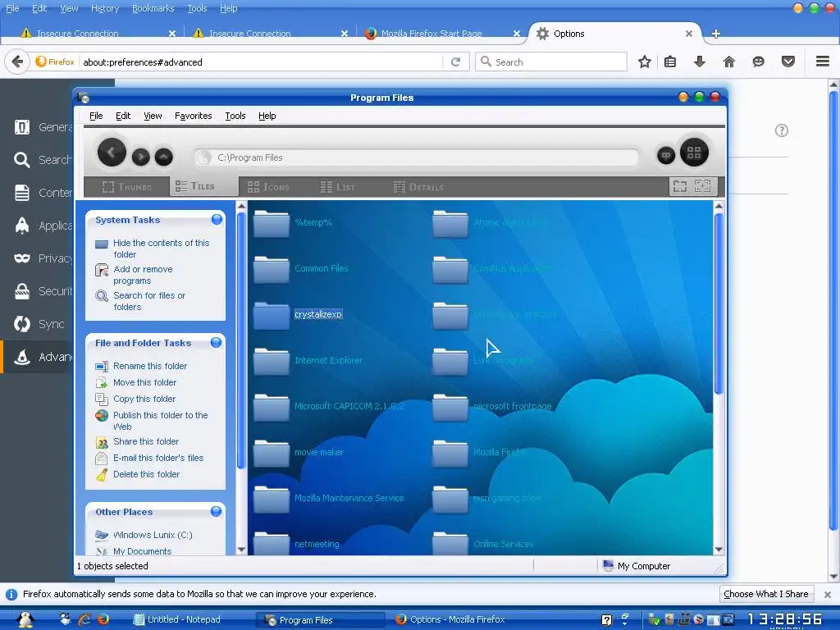The width and height of the screenshot is (840, 630).
Task: Switch to List view tab
Action: coord(337,187)
